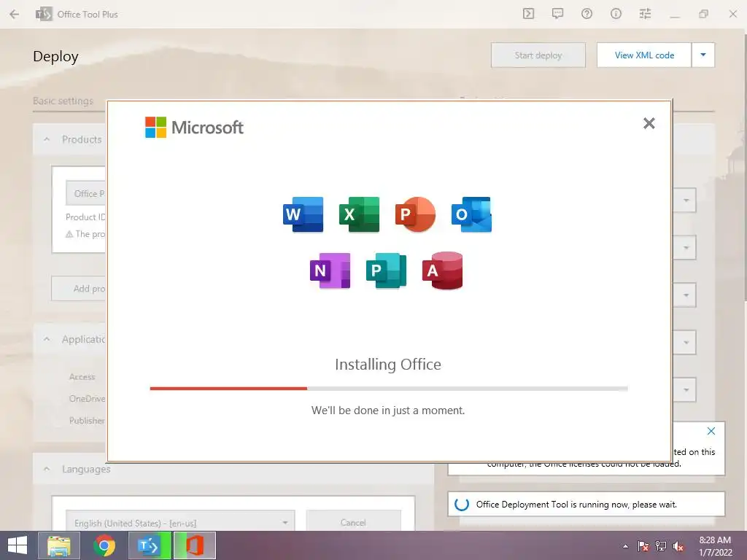Click the Outlook icon in installer
747x560 pixels.
tap(472, 214)
